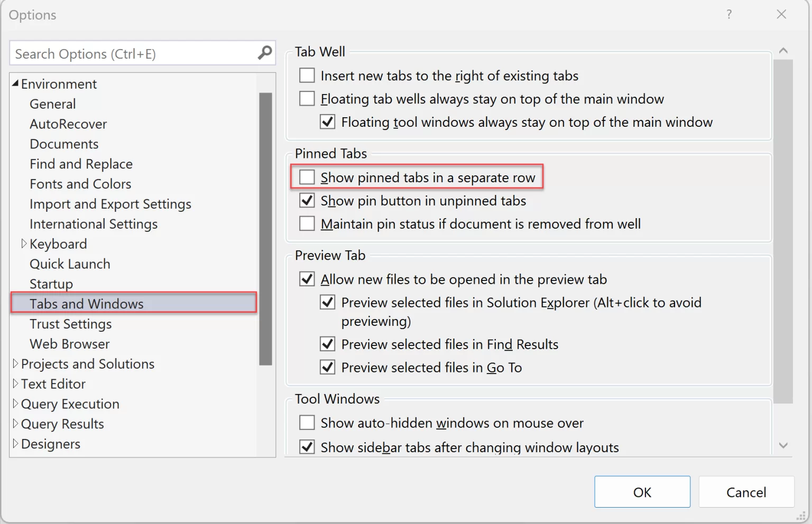Expand the Query Execution node

coord(16,404)
